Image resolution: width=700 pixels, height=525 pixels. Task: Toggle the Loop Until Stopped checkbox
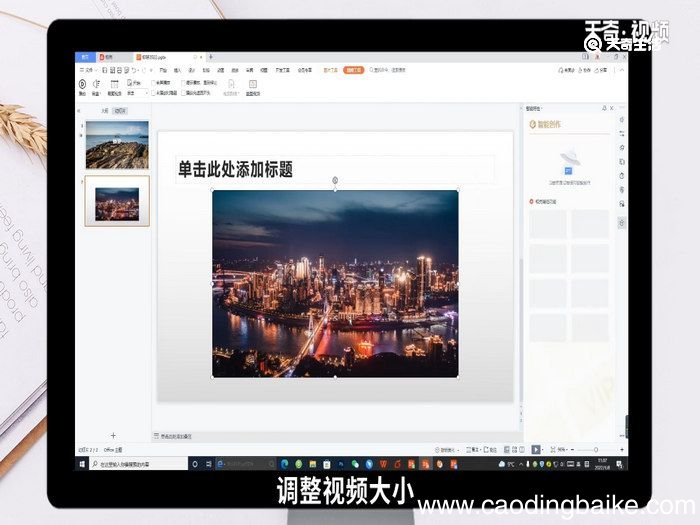[183, 83]
